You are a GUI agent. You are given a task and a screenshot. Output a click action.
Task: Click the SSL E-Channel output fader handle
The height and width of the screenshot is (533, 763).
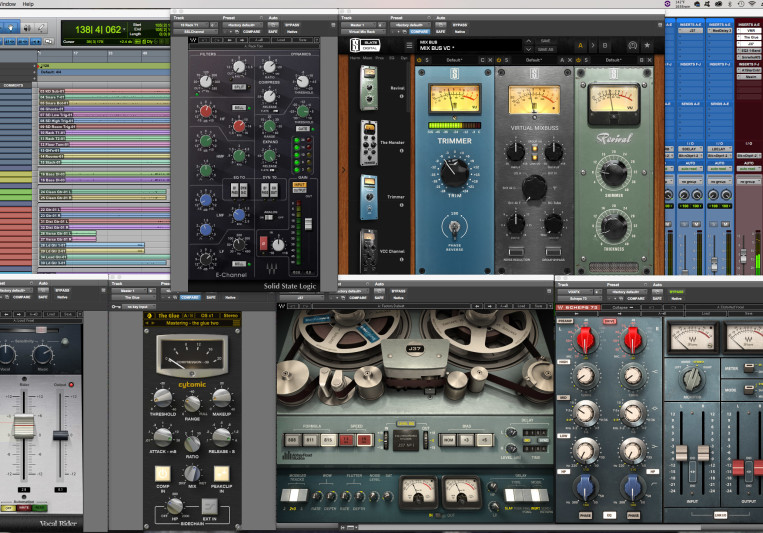[308, 223]
